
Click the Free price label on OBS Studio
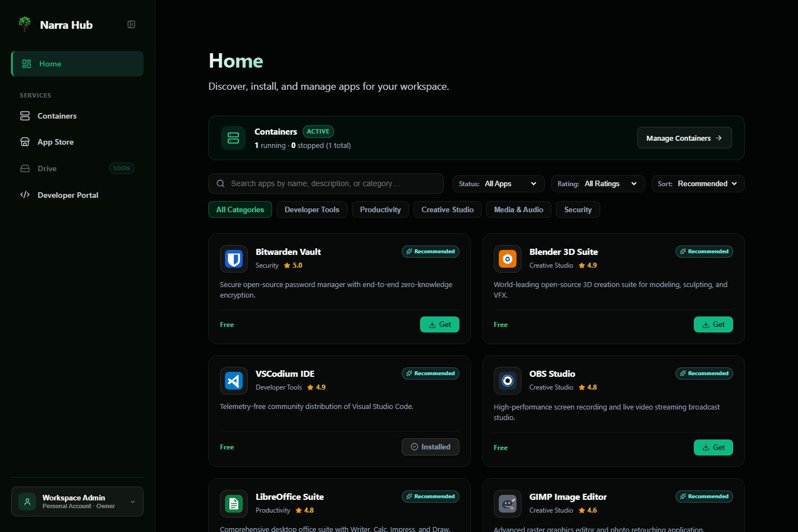[500, 448]
